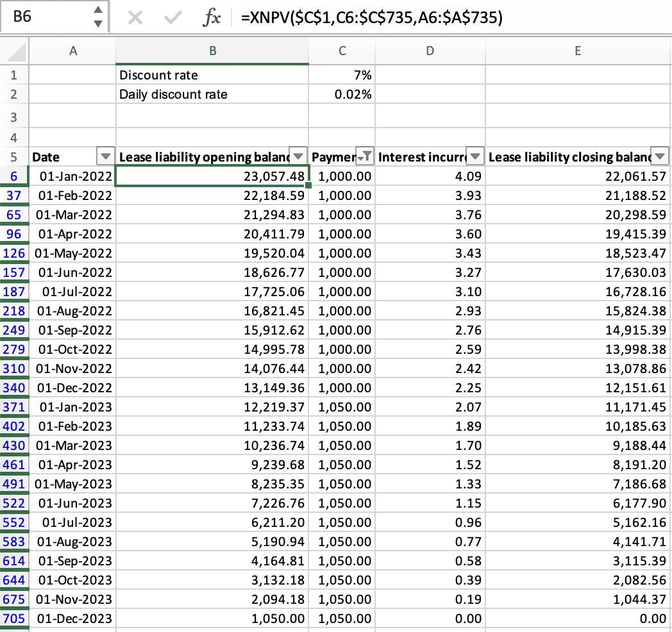Click opening balance 23,057.48
This screenshot has height=632, width=672.
point(212,176)
